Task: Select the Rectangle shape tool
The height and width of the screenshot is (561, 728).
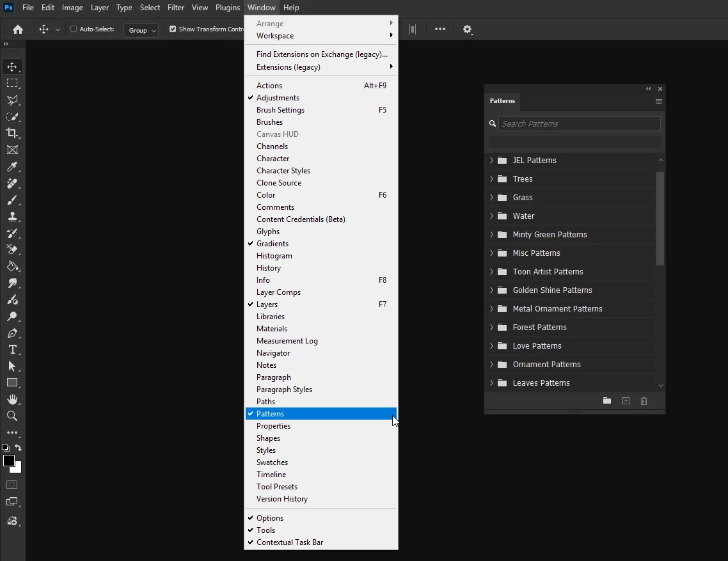Action: click(x=12, y=383)
